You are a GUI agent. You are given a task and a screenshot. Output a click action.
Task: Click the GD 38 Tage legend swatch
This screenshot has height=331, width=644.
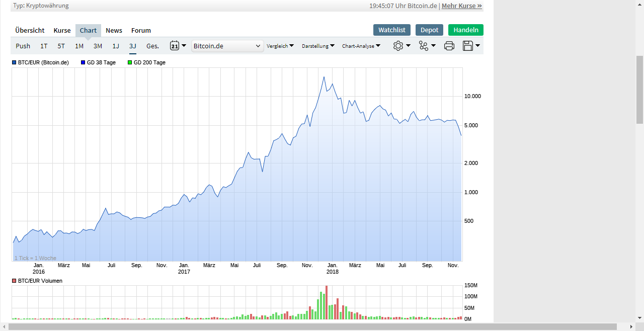coord(83,62)
